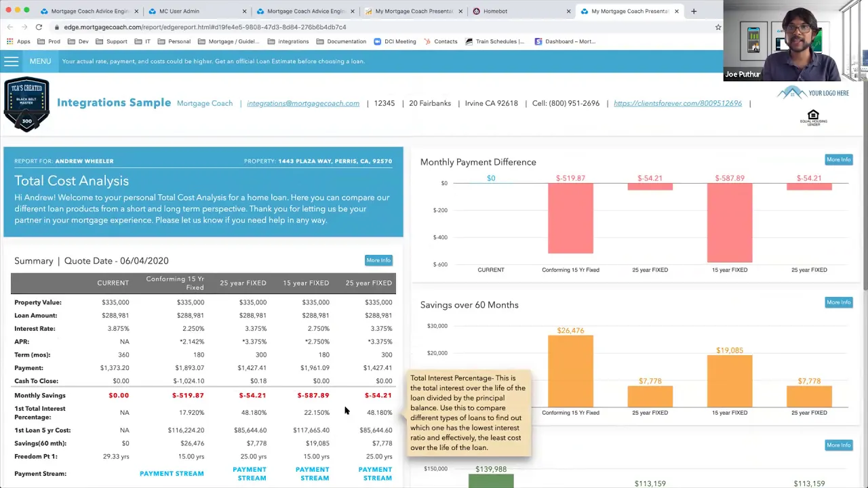Image resolution: width=868 pixels, height=488 pixels.
Task: Switch to fourth tab My Mortgage Coach Presentation
Action: [x=414, y=11]
